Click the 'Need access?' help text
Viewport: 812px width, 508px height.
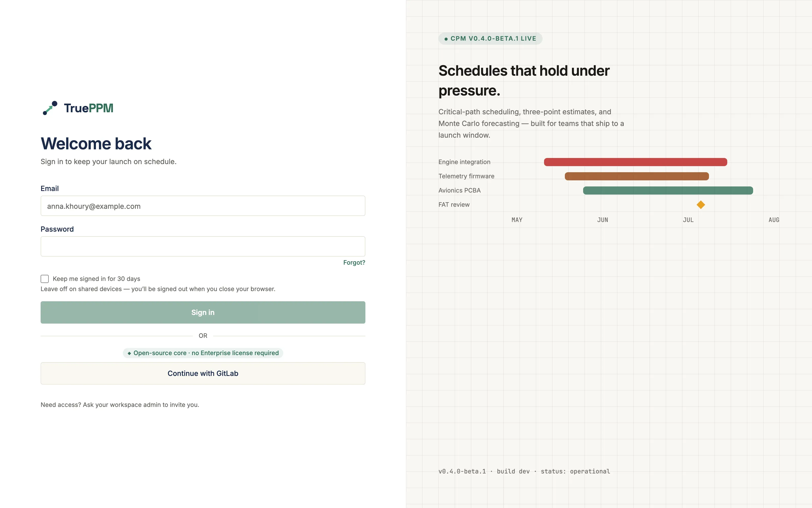(120, 405)
